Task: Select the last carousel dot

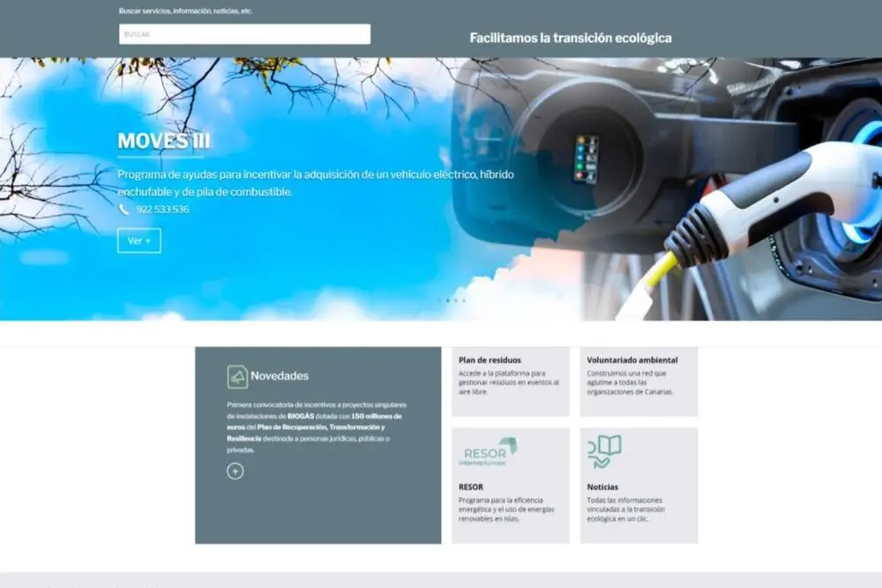Action: coord(464,301)
